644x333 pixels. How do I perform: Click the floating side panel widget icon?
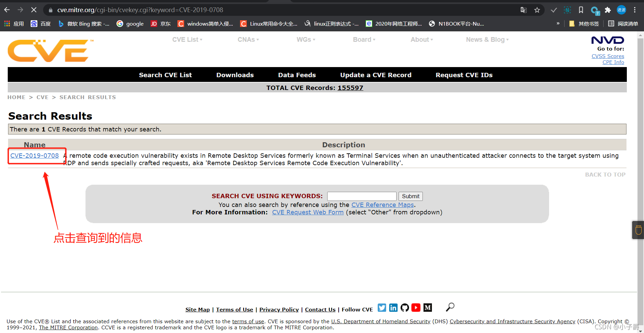(x=638, y=230)
